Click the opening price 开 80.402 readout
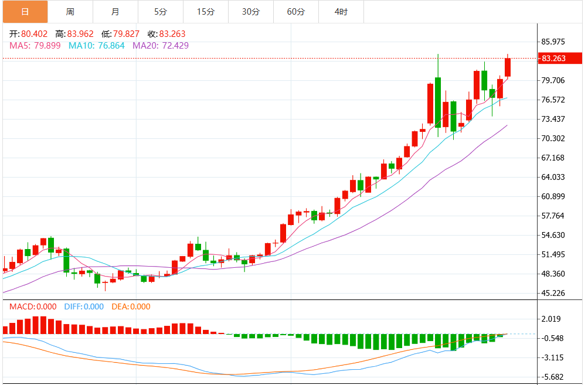The height and width of the screenshot is (385, 588). pyautogui.click(x=28, y=34)
